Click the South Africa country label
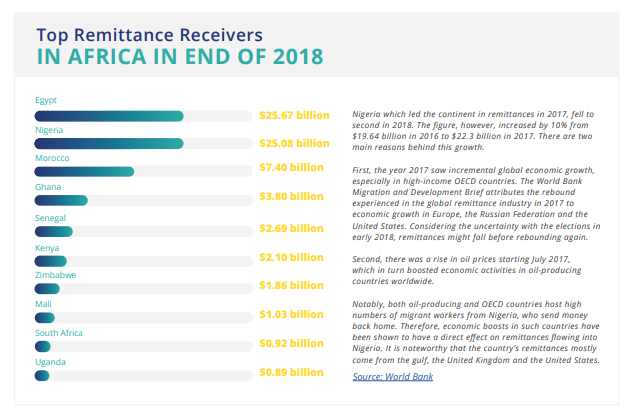Image resolution: width=634 pixels, height=417 pixels. 59,332
